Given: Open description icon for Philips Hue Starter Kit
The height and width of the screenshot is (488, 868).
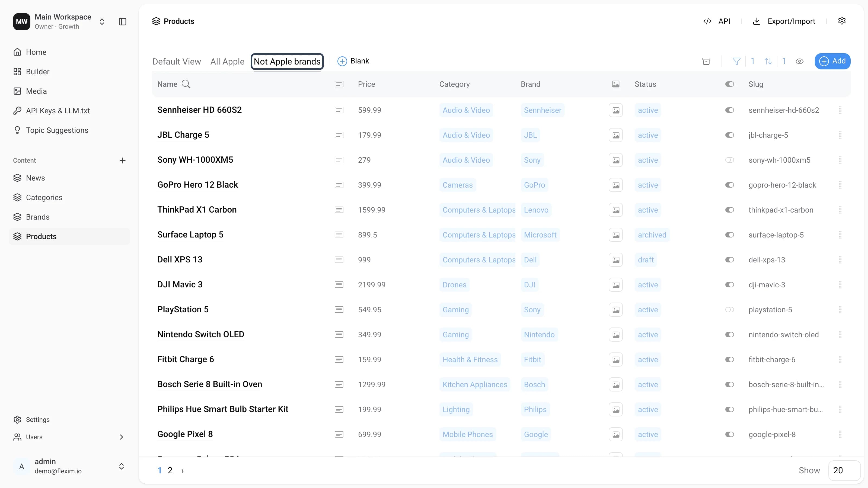Looking at the screenshot, I should [339, 409].
